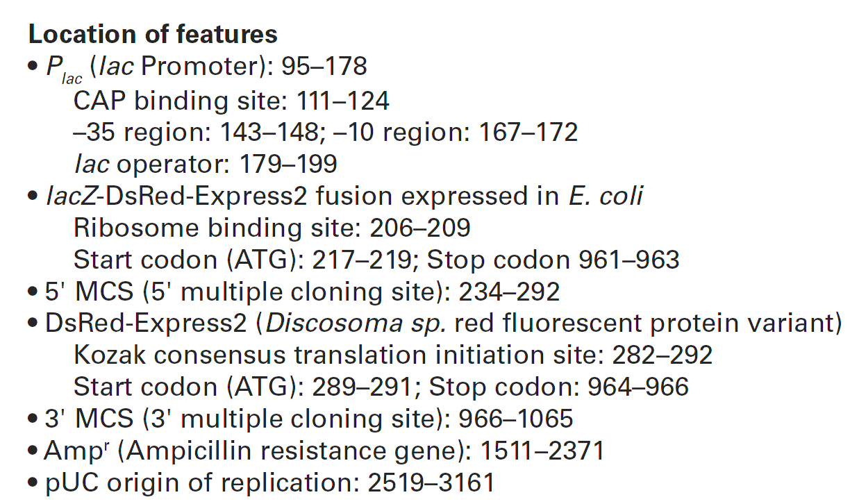Select the 3' MCS 966–1065 line

point(308,419)
